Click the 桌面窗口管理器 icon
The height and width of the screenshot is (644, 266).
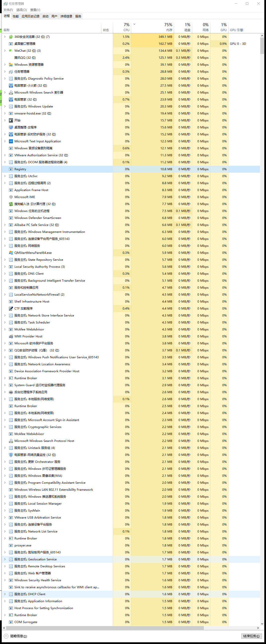(11, 44)
